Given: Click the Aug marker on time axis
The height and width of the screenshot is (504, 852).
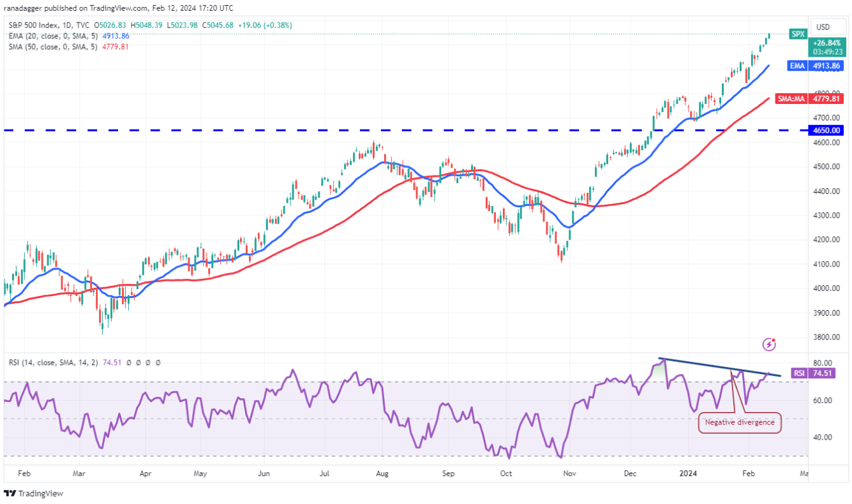Looking at the screenshot, I should click(382, 474).
